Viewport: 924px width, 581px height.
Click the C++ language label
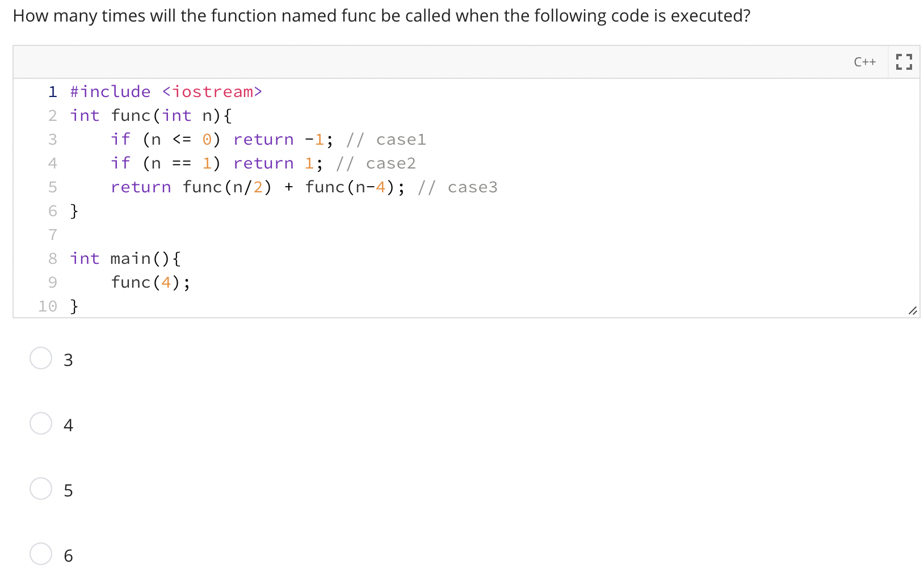coord(864,62)
